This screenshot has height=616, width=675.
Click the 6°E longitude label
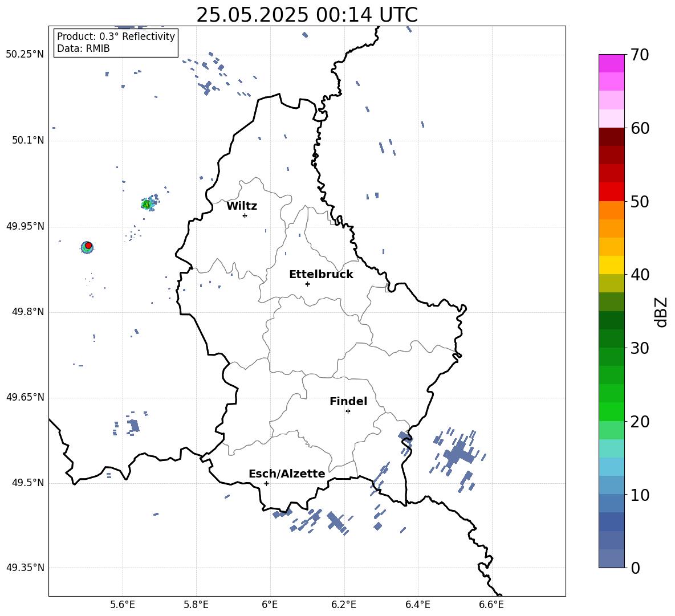point(270,605)
